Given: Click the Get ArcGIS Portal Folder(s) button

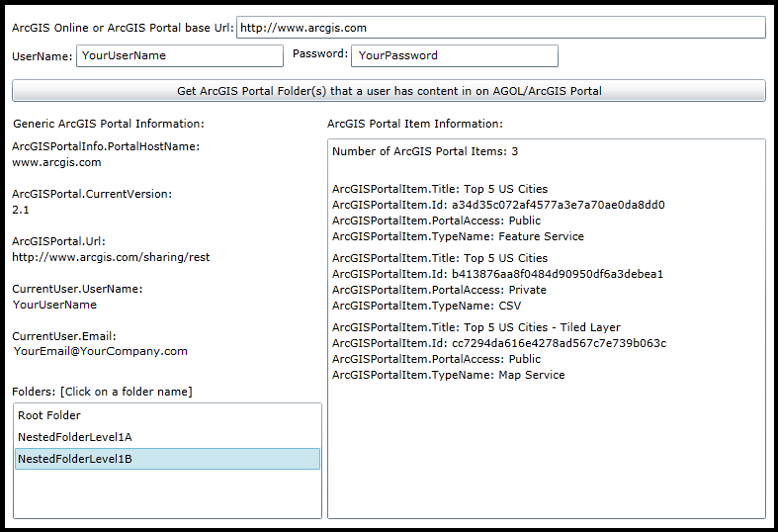Looking at the screenshot, I should click(389, 91).
